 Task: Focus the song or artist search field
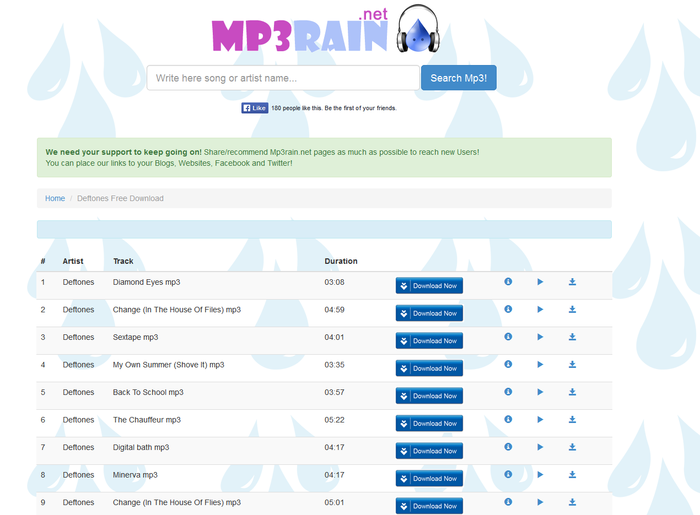(x=283, y=78)
